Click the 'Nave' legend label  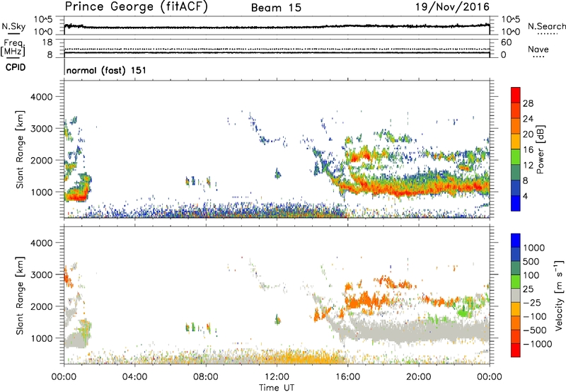[538, 50]
